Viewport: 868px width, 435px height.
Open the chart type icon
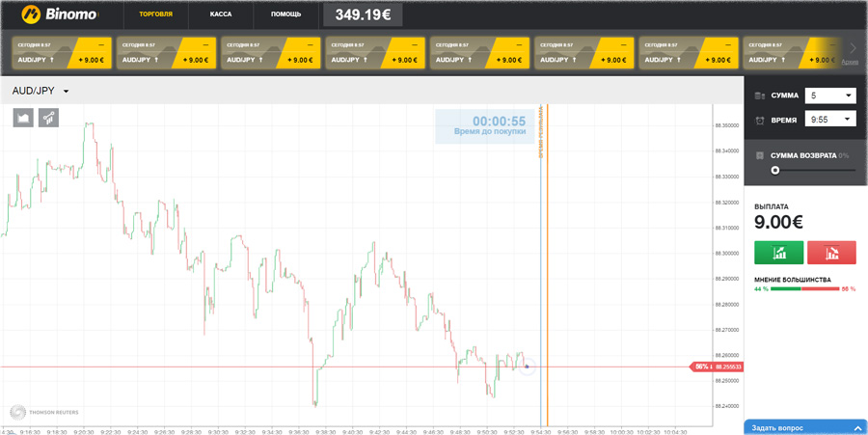tap(23, 118)
